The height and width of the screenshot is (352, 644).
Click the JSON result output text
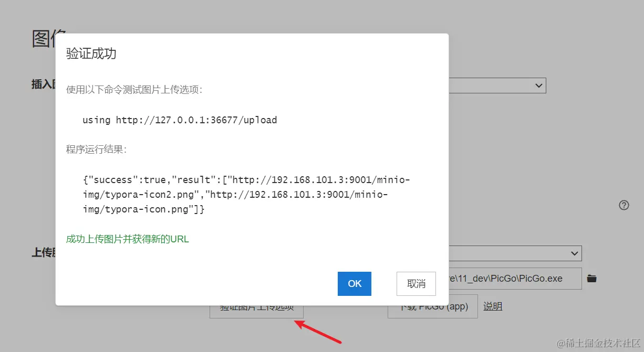246,195
